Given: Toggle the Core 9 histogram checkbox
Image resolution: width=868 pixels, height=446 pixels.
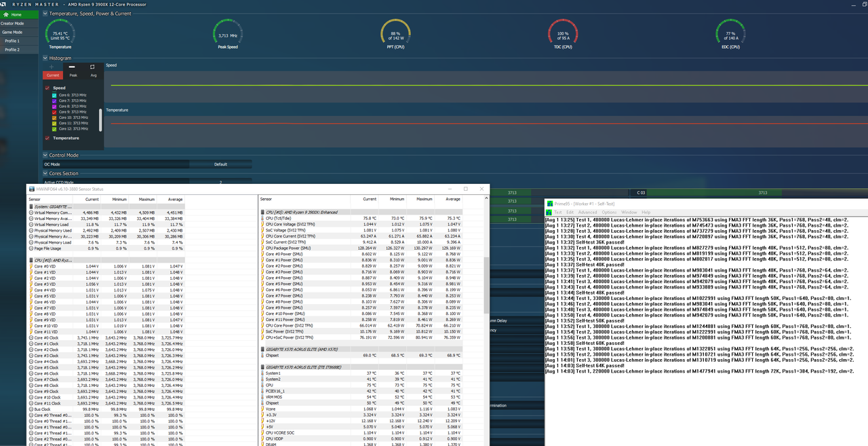Looking at the screenshot, I should [55, 112].
